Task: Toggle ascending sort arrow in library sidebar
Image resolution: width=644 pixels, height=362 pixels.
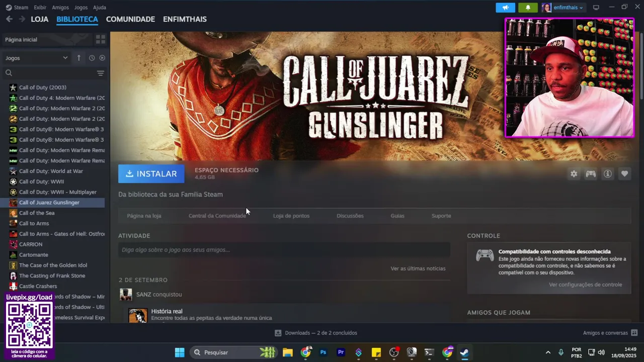Action: (x=78, y=58)
